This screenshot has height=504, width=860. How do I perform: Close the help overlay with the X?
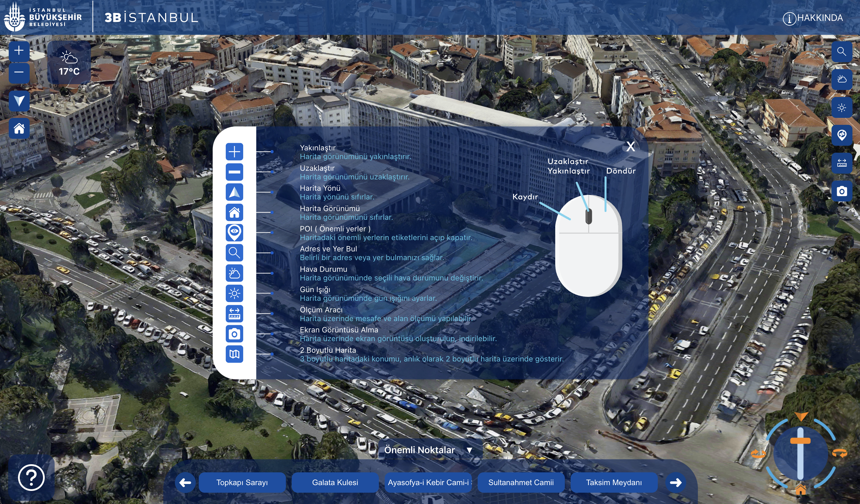631,147
